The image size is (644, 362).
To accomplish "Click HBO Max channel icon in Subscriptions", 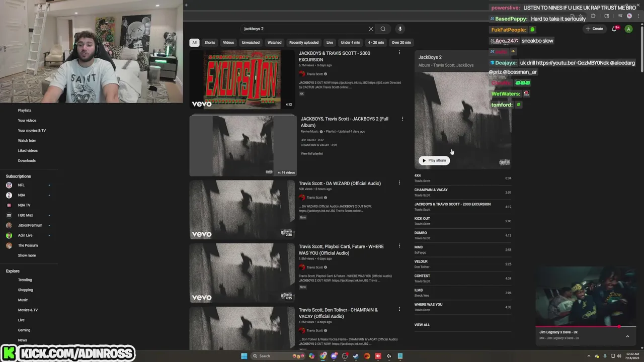I will tap(9, 215).
